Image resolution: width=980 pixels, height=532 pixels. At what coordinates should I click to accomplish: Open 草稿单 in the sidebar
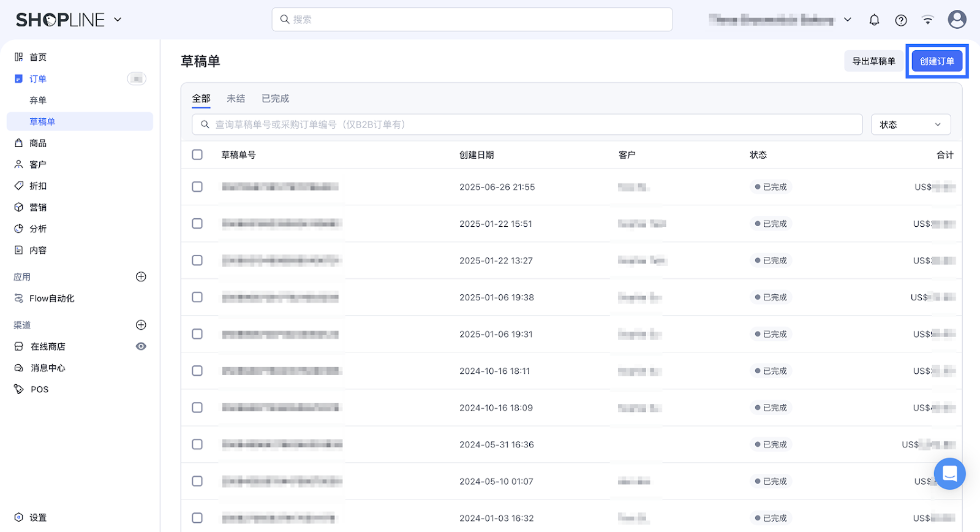[80, 121]
